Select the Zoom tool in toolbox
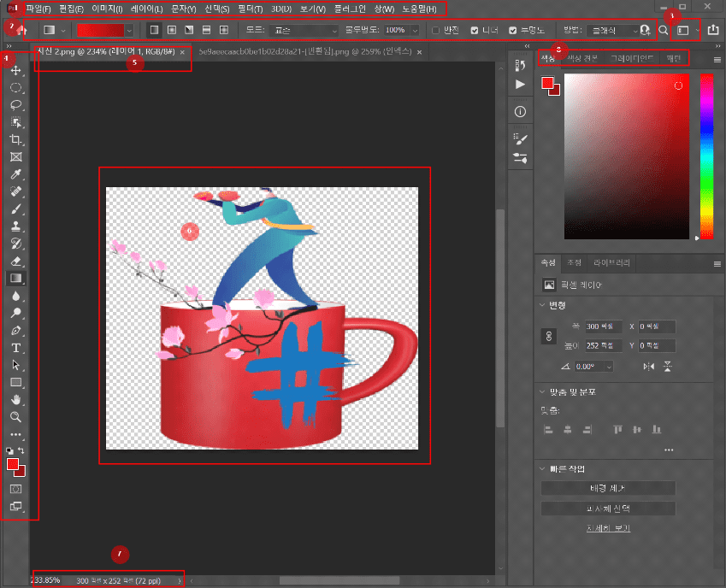This screenshot has width=726, height=588. tap(15, 417)
